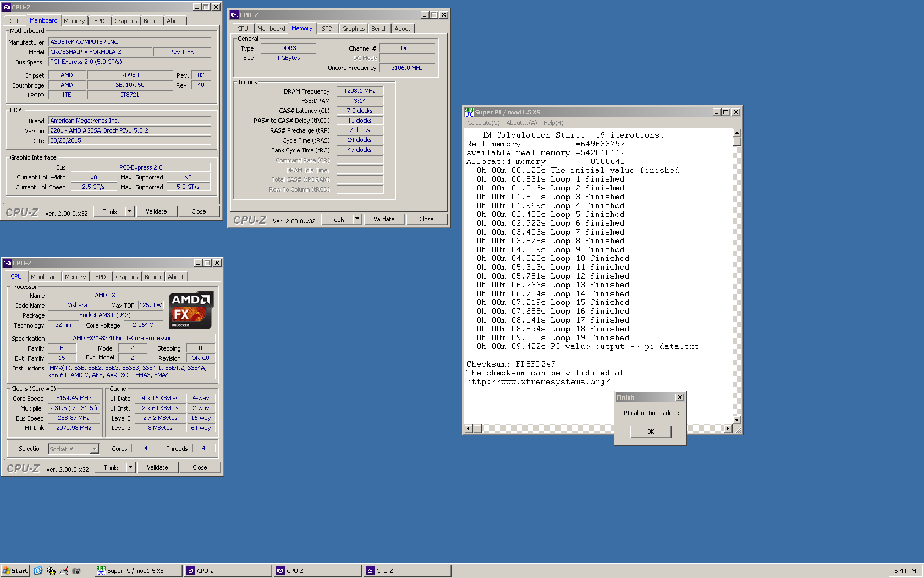Screen dimensions: 924x578
Task: Open the Bench tab in the CPU window
Action: [153, 277]
